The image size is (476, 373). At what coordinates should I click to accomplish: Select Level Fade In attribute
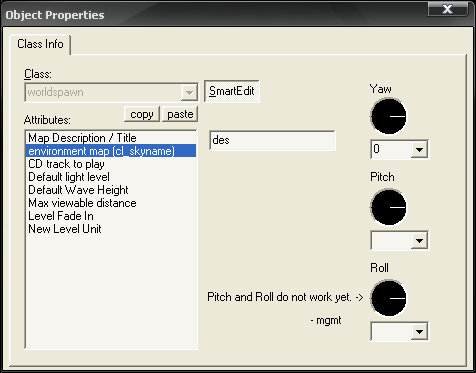(111, 216)
